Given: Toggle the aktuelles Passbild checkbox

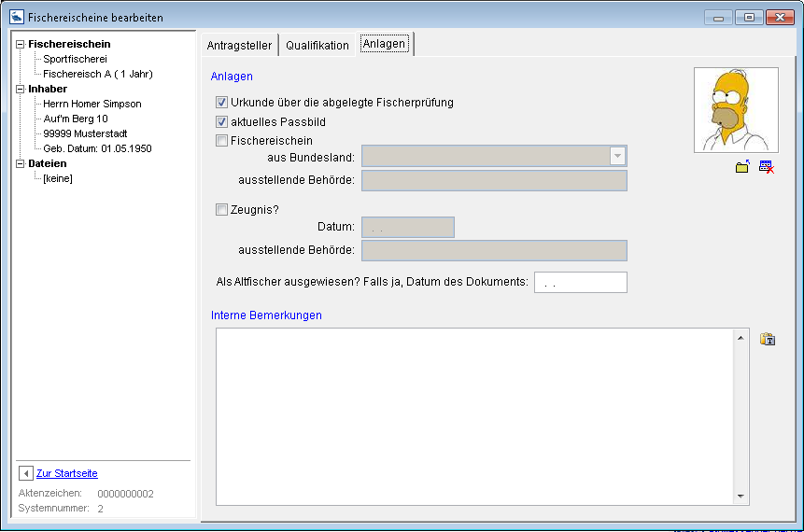Looking at the screenshot, I should 222,122.
